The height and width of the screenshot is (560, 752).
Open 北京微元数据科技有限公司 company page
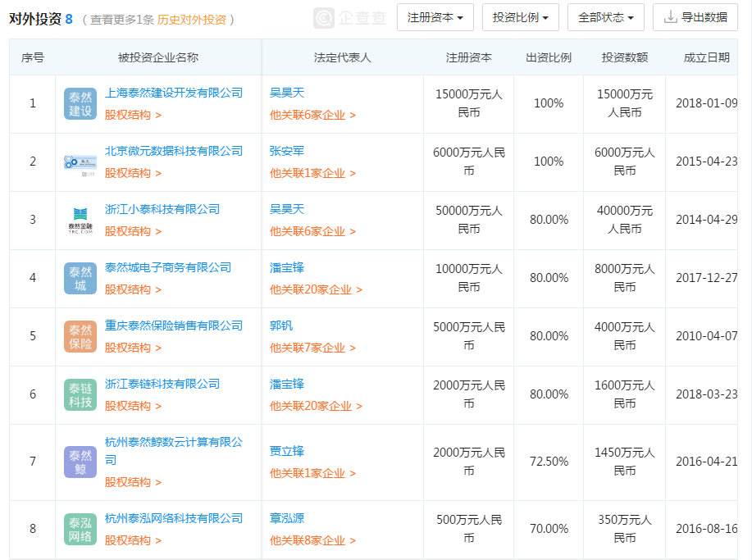coord(174,151)
